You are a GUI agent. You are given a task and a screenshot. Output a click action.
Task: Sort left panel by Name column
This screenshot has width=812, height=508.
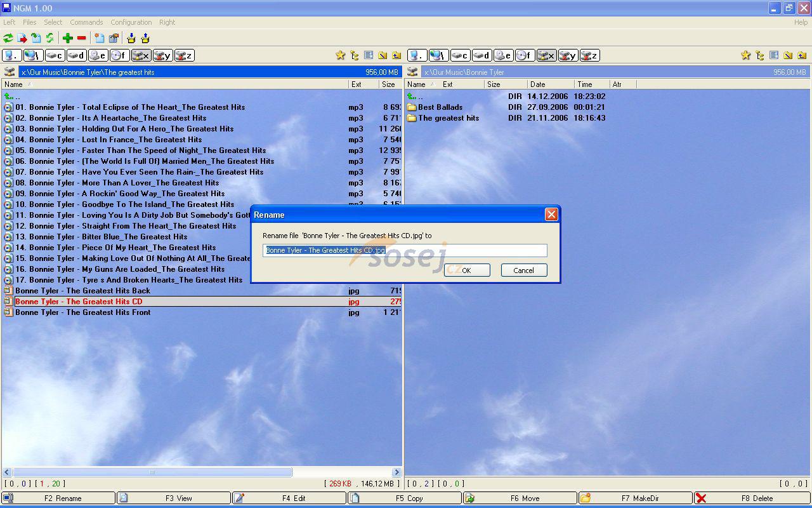pyautogui.click(x=175, y=84)
